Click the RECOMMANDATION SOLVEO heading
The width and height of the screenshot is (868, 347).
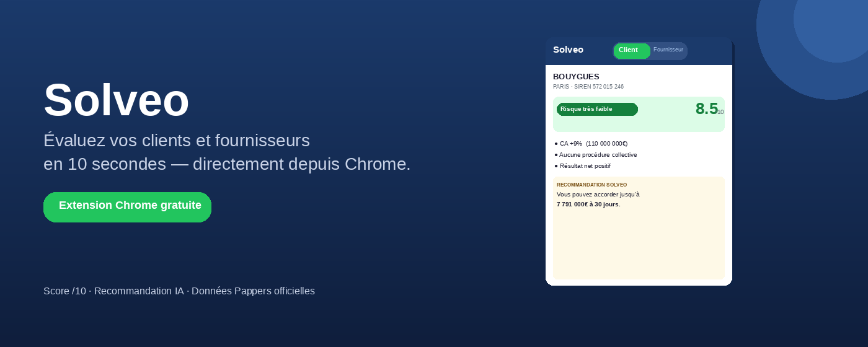tap(591, 185)
